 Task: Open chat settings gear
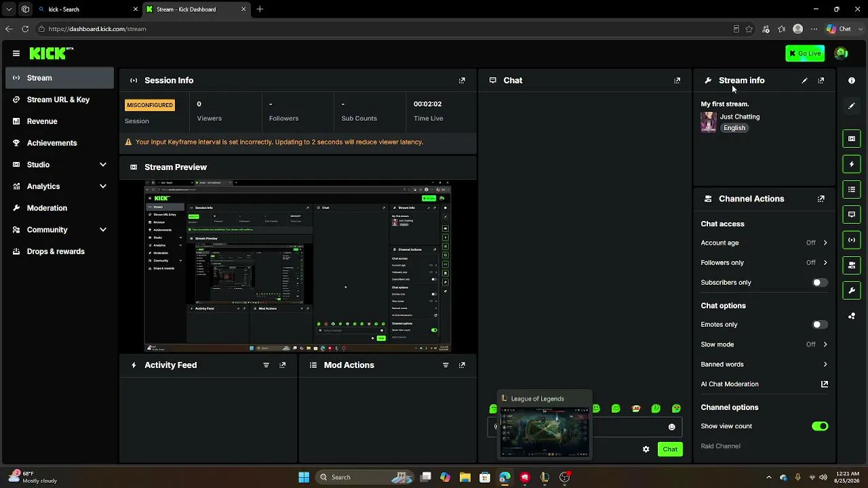646,449
